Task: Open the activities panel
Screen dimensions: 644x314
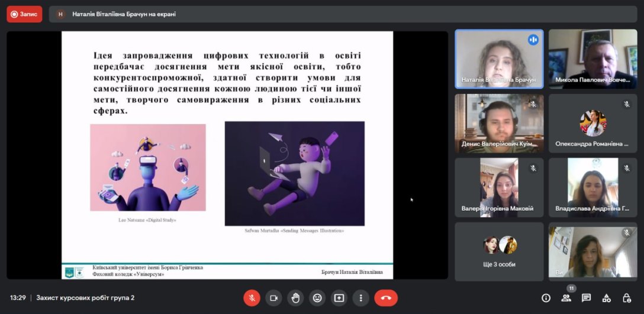Action: coord(606,298)
